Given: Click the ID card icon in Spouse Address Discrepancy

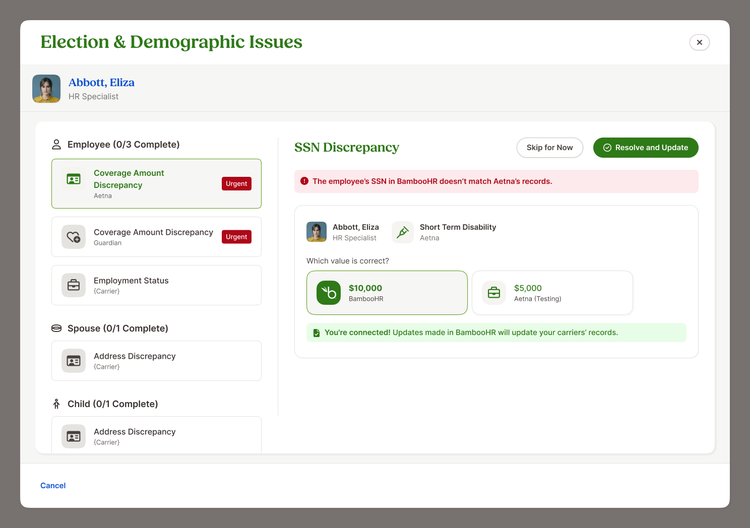Looking at the screenshot, I should point(74,361).
